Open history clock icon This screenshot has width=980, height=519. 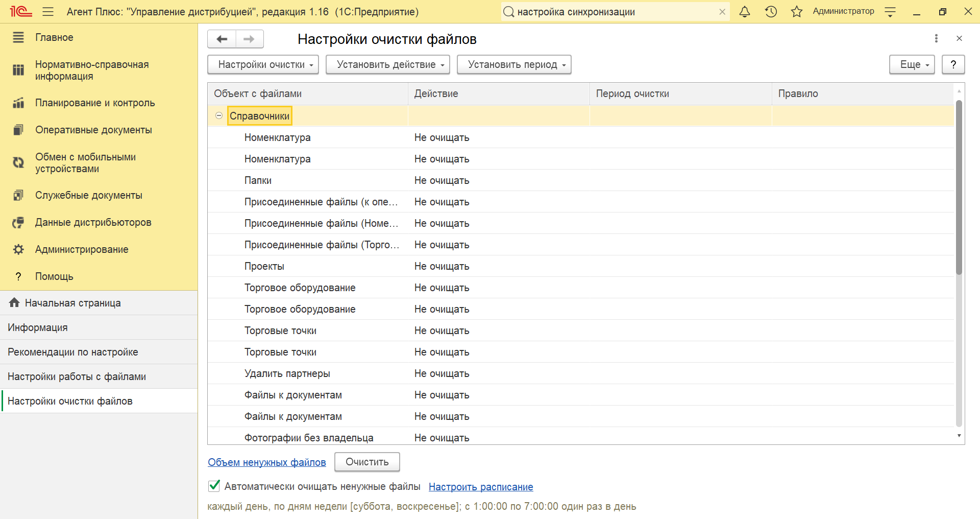771,11
